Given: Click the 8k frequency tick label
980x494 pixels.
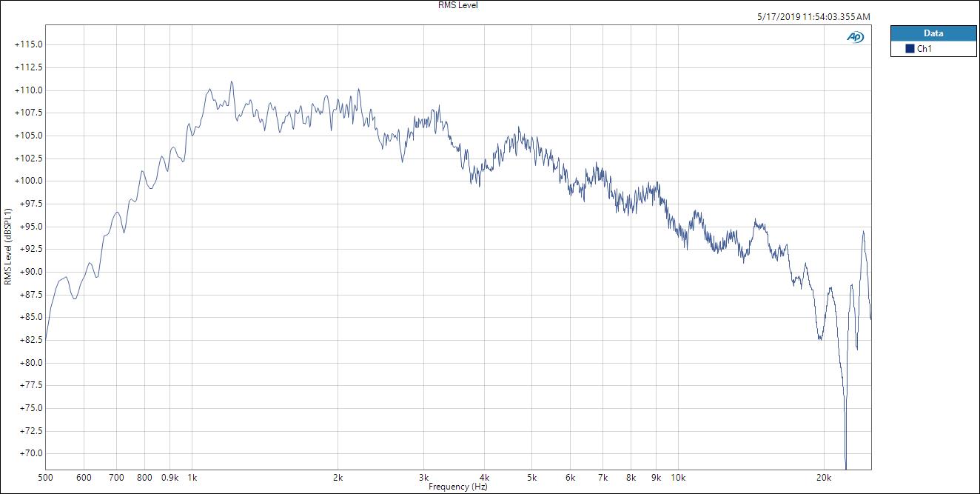Looking at the screenshot, I should pyautogui.click(x=631, y=478).
